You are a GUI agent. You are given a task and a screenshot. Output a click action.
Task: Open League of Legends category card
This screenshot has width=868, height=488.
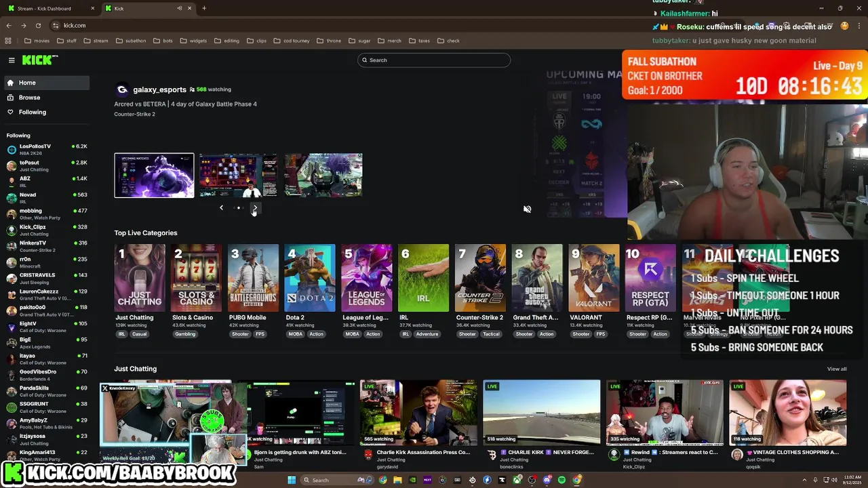[367, 278]
